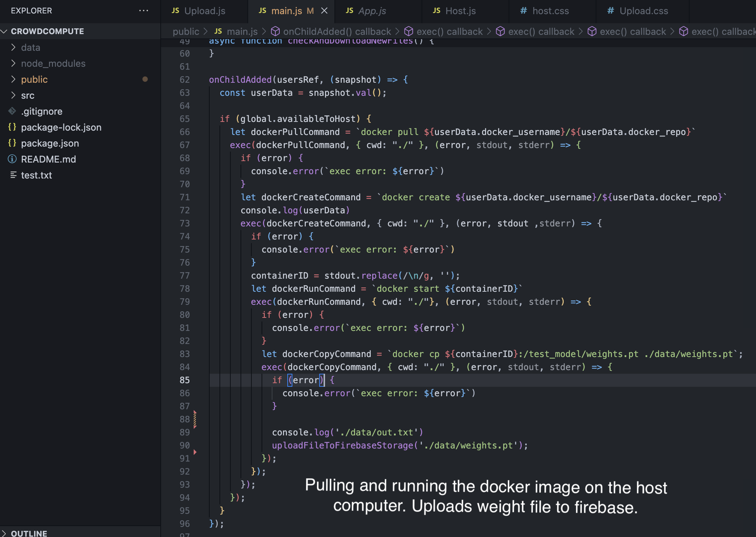
Task: Close the main.js editor tab
Action: pos(324,11)
